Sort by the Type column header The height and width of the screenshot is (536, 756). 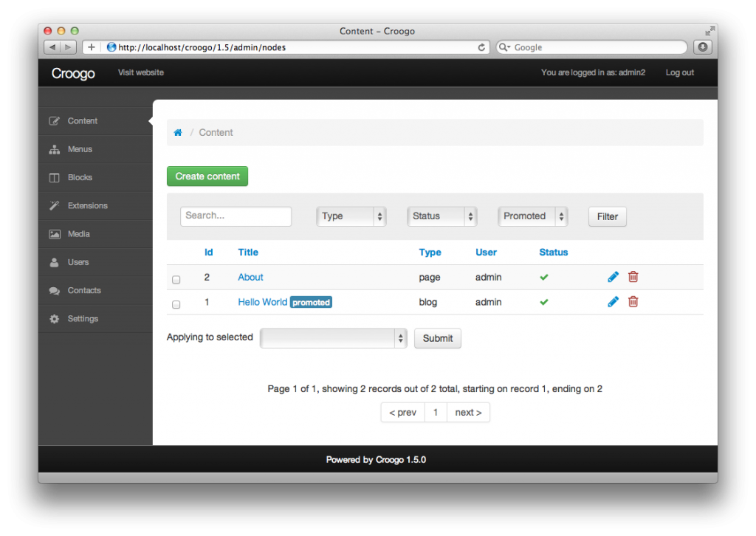coord(430,252)
